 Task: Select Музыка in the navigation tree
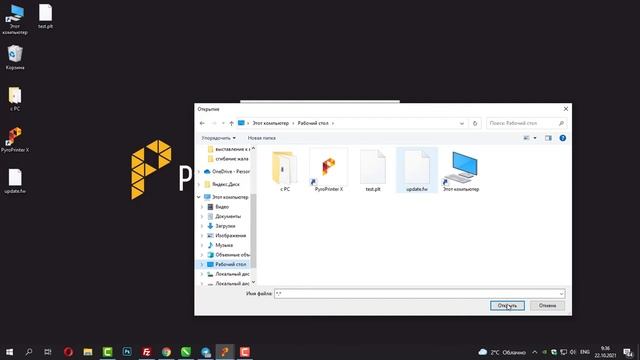tap(224, 245)
